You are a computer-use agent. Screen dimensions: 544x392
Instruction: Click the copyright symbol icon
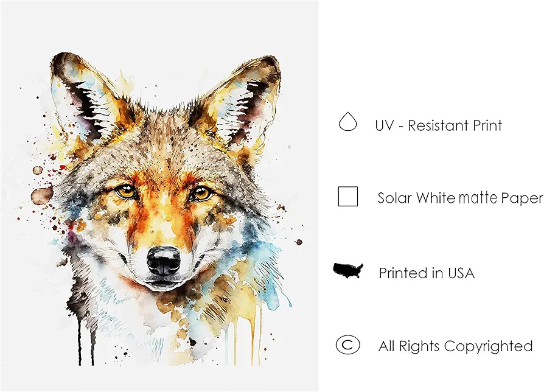pos(347,345)
